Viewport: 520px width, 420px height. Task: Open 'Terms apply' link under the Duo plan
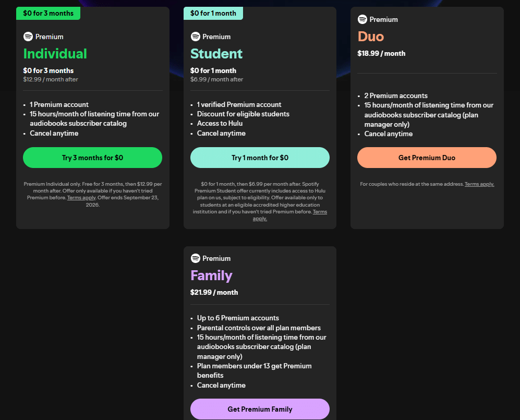click(479, 184)
